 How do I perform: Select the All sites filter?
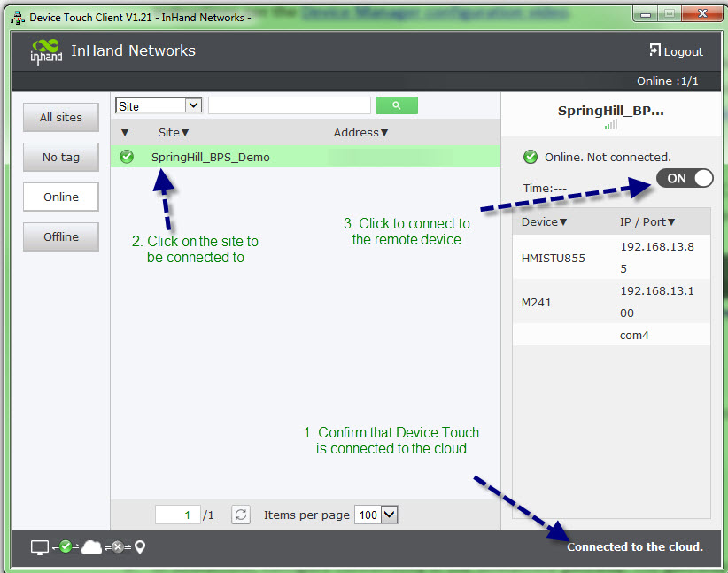pyautogui.click(x=61, y=117)
